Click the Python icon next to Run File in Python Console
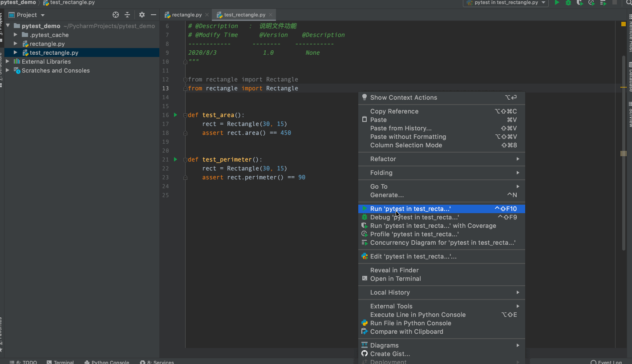The width and height of the screenshot is (632, 364). pyautogui.click(x=365, y=323)
